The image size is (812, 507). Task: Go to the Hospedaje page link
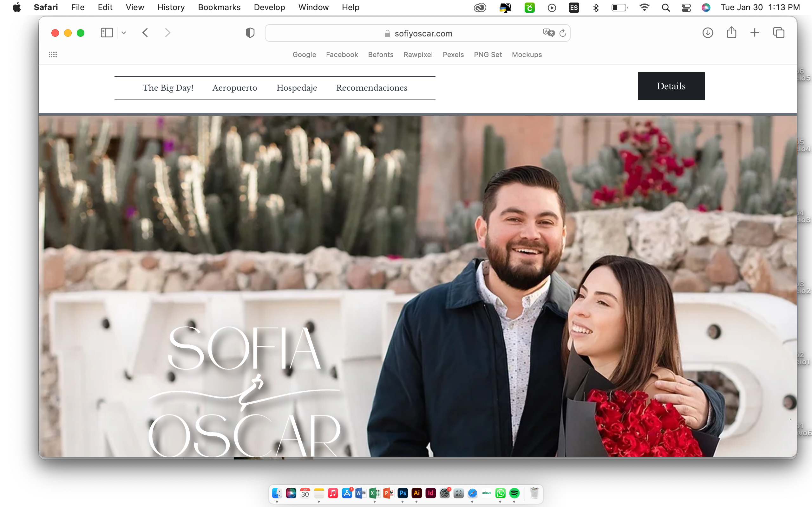point(297,88)
